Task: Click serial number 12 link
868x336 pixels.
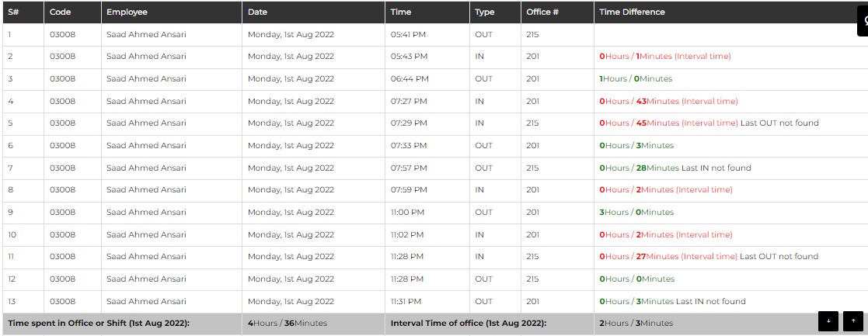Action: [x=12, y=279]
